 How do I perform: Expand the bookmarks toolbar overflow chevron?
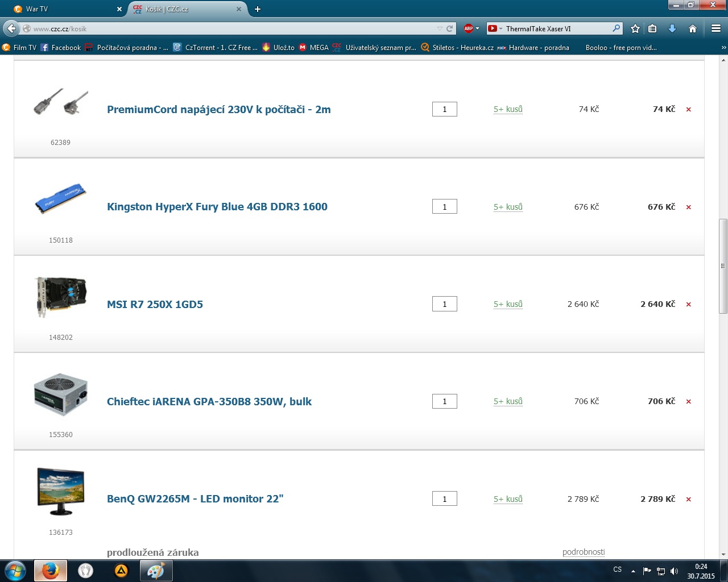(x=723, y=48)
